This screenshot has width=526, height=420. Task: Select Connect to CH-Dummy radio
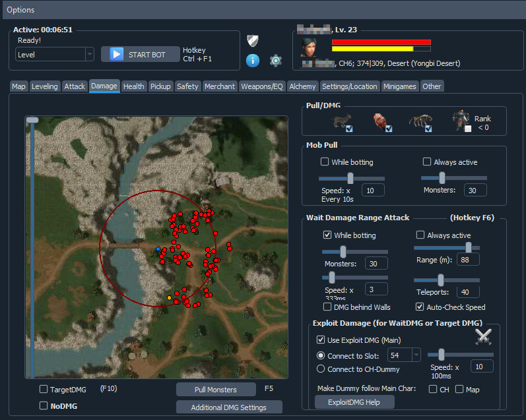click(x=321, y=369)
